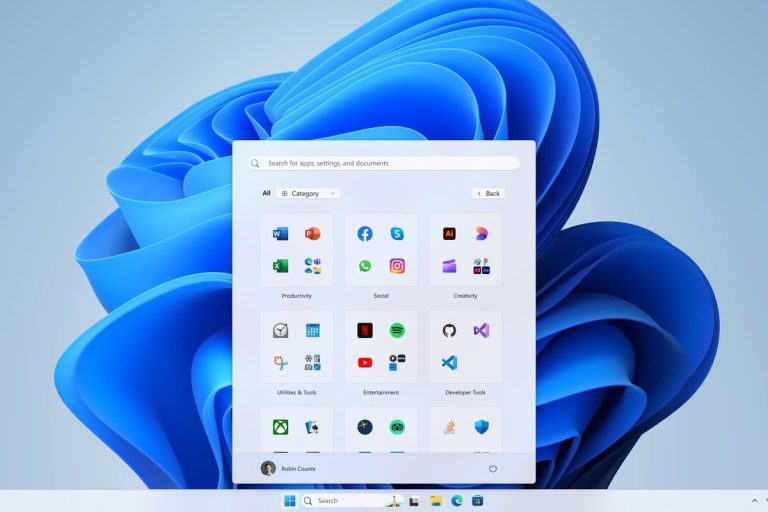This screenshot has width=768, height=512.
Task: Open Netflix in the Entertainment group
Action: tap(365, 331)
